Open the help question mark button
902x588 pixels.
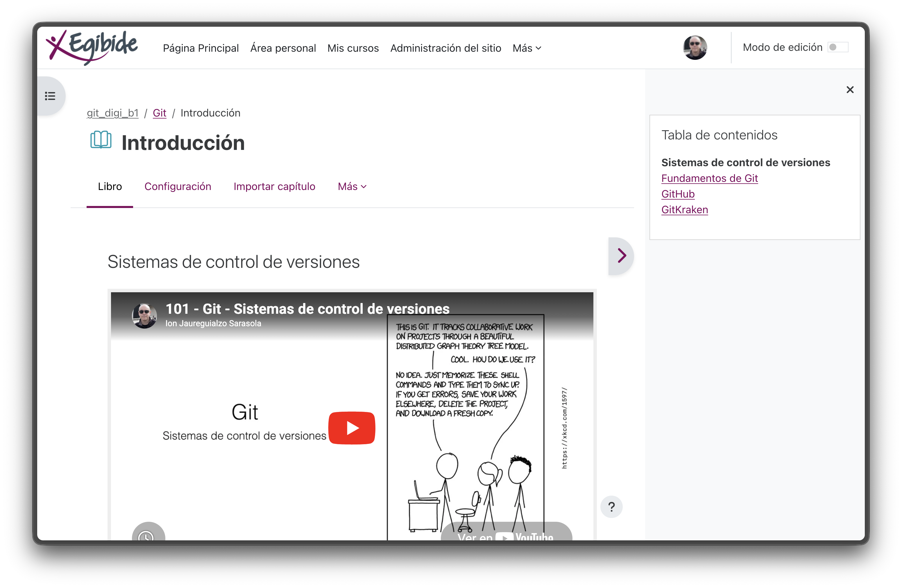pyautogui.click(x=611, y=507)
